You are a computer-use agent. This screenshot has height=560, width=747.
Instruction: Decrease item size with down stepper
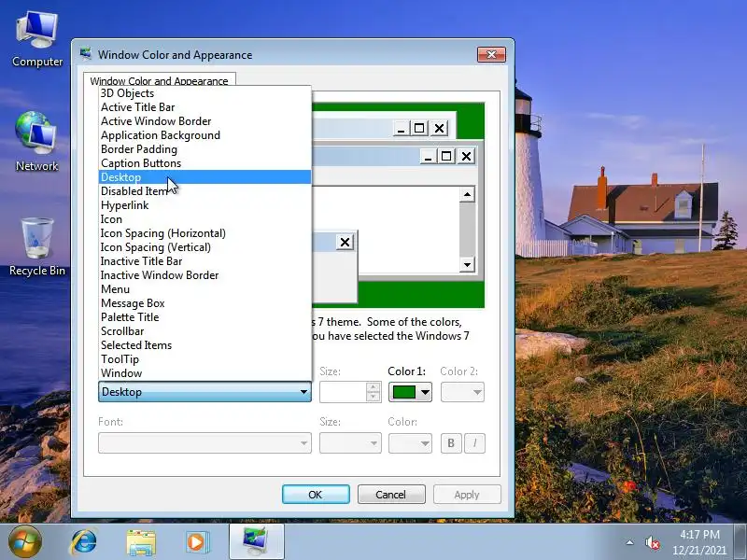pyautogui.click(x=373, y=397)
